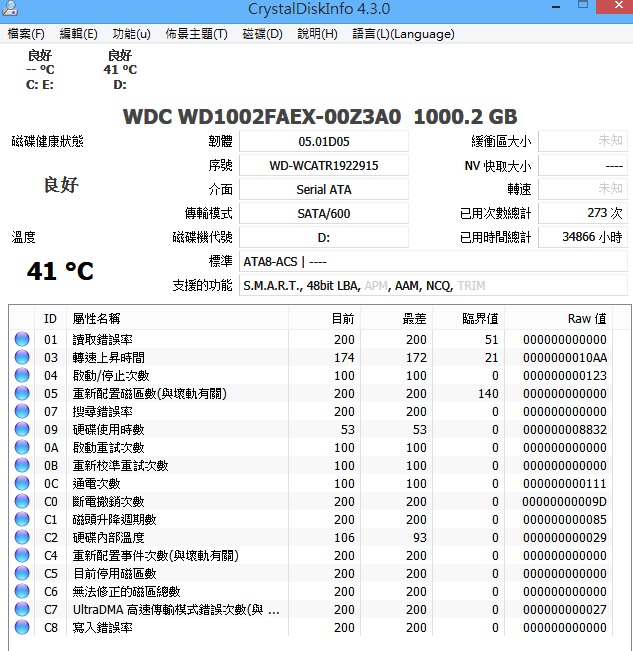
Task: Click the 41 °C temperature display
Action: tap(60, 271)
